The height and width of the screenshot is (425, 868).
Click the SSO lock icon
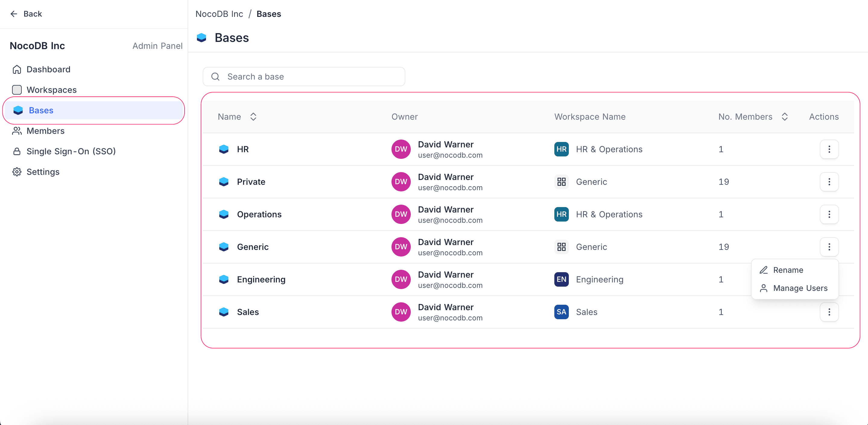click(17, 152)
